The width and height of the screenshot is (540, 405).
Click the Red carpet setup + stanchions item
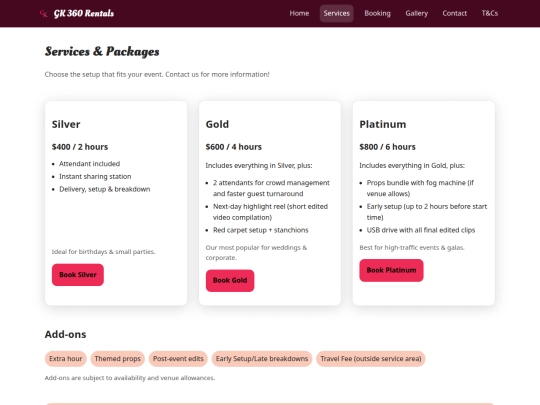pos(261,230)
